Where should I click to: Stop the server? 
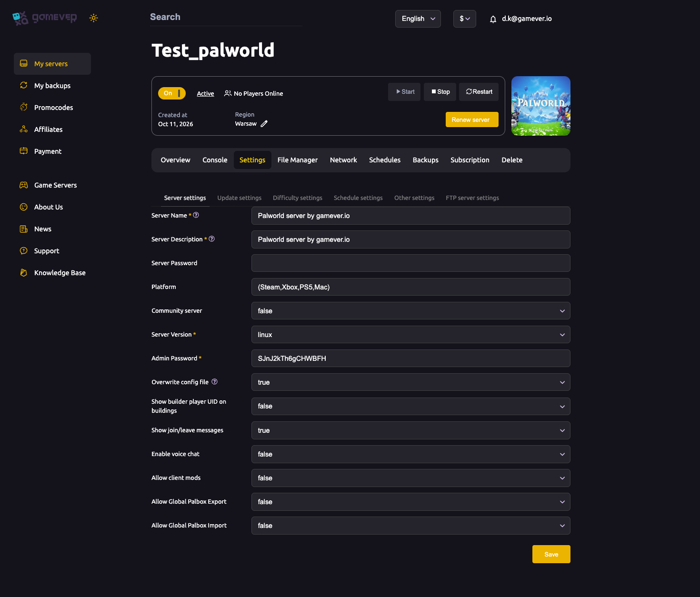coord(440,92)
